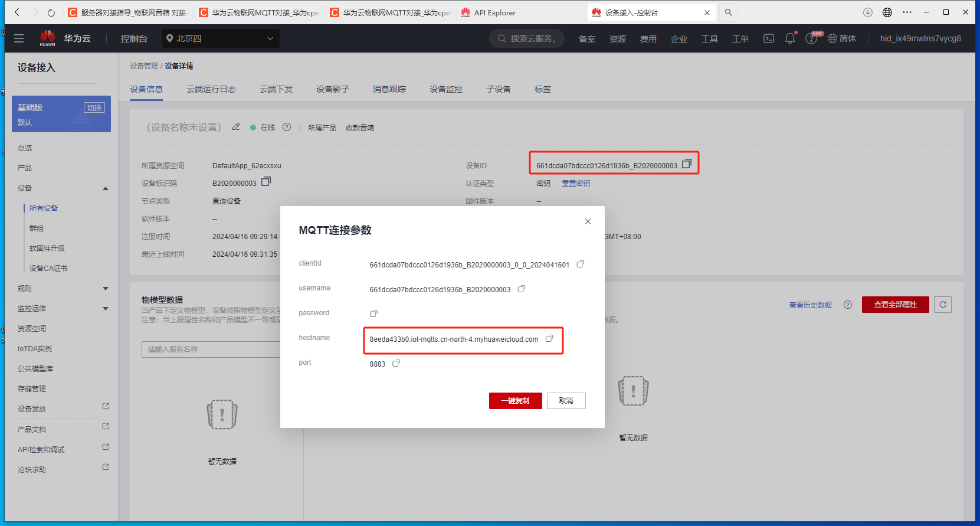Switch to 标签 tab
Screen dimensions: 980x526
point(543,89)
